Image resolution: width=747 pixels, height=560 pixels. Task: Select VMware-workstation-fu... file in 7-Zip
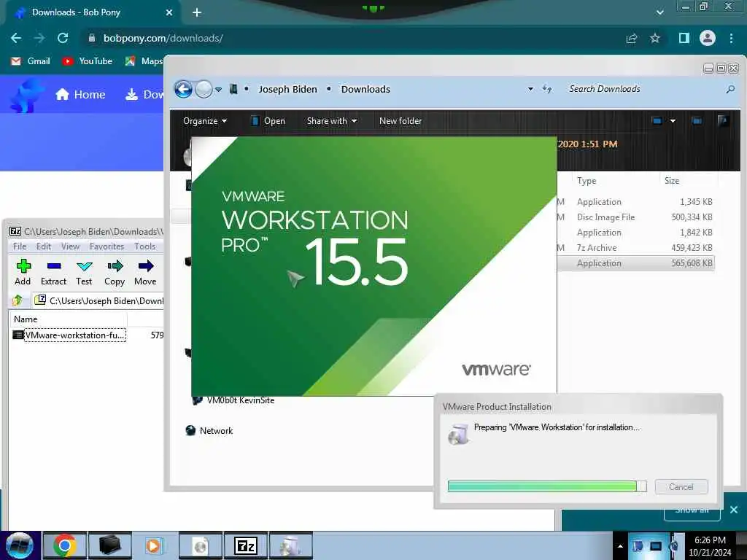click(75, 335)
